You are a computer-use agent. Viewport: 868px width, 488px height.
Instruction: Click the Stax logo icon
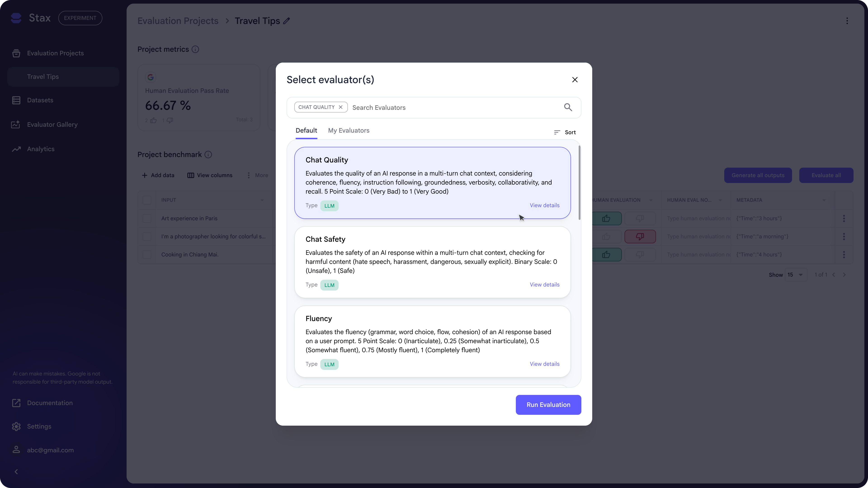point(16,18)
